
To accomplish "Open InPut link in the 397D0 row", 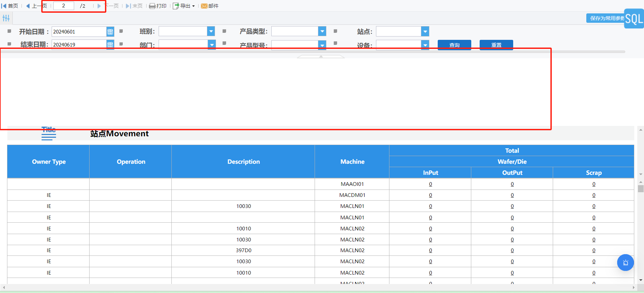I will 430,250.
